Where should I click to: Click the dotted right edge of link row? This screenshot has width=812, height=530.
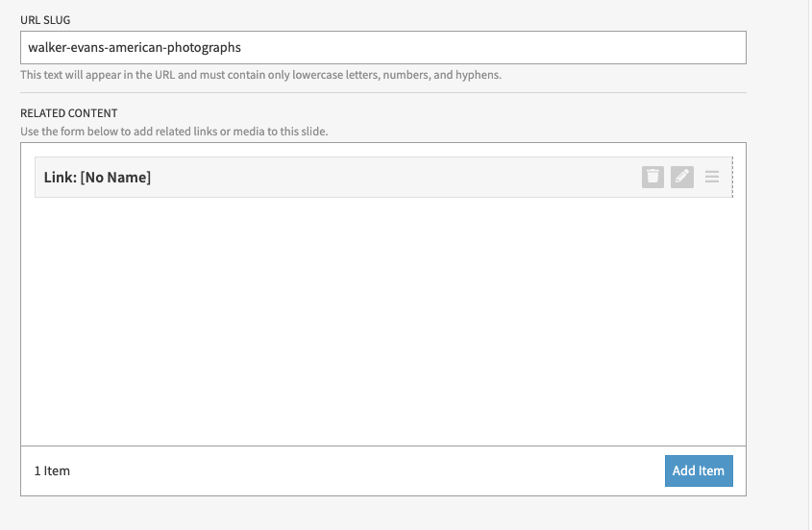click(732, 177)
